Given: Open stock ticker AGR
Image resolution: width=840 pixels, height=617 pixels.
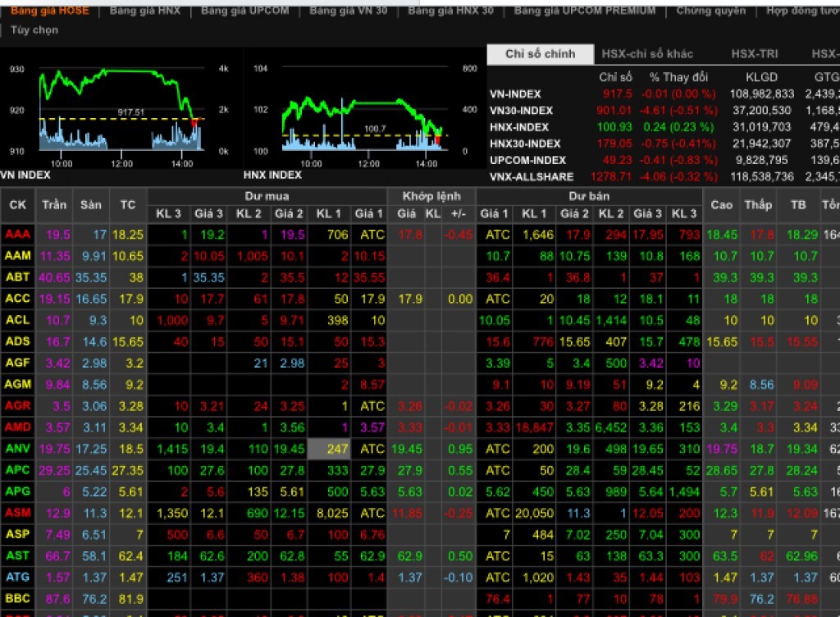Looking at the screenshot, I should pyautogui.click(x=18, y=406).
